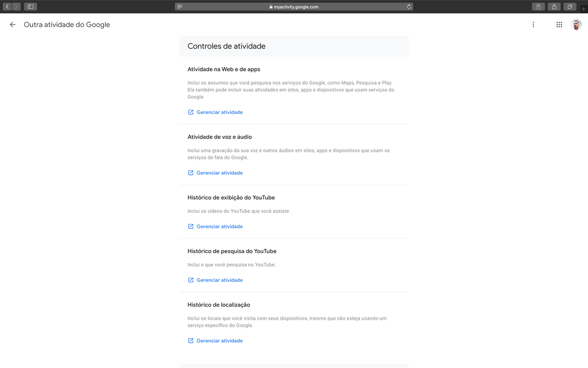Click external-link icon under Histórico de localização
This screenshot has width=588, height=368.
click(x=191, y=340)
